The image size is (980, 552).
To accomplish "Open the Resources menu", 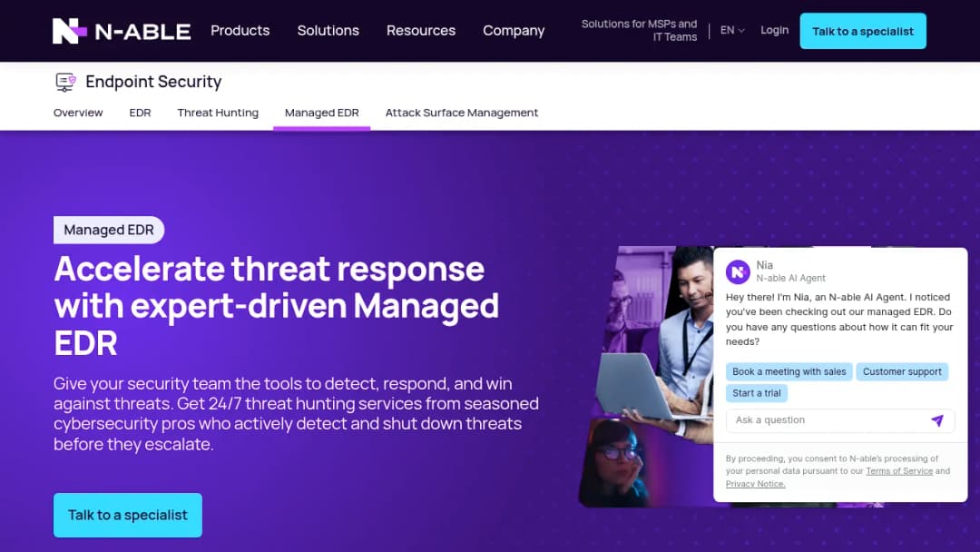I will point(421,31).
